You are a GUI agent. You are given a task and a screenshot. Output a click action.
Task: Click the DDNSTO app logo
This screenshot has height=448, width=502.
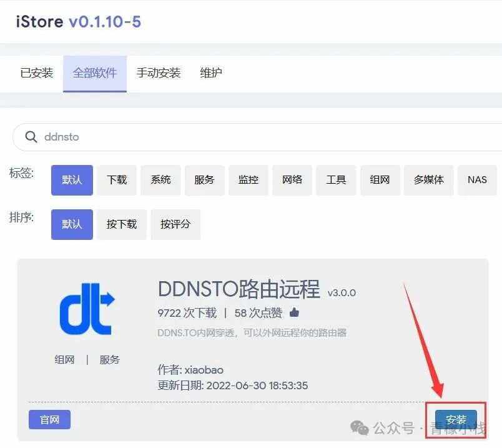click(x=87, y=309)
